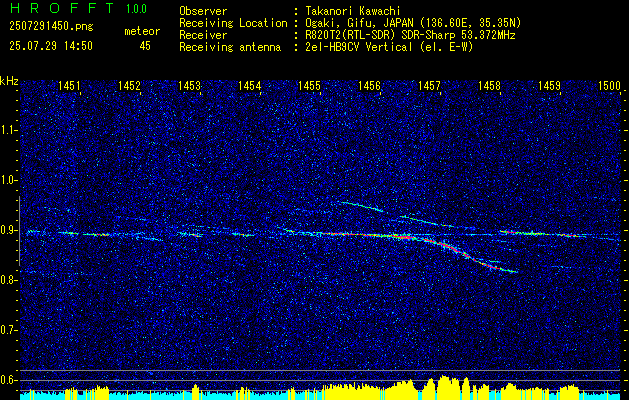Image resolution: width=629 pixels, height=400 pixels.
Task: Select the filename 2507291450.png
Action: (51, 26)
